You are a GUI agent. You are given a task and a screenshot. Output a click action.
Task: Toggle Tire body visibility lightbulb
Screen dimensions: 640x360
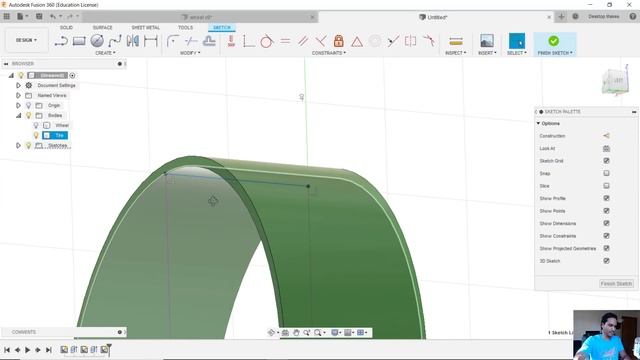[x=36, y=135]
